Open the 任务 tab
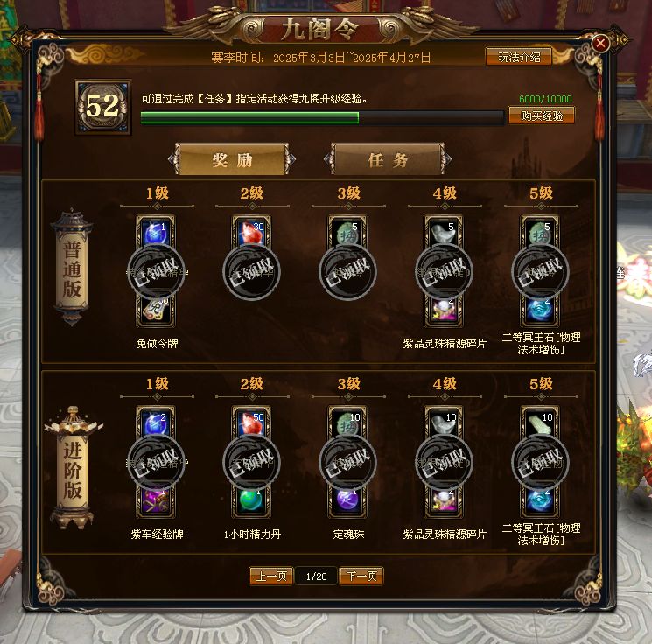This screenshot has height=644, width=652. coord(388,159)
